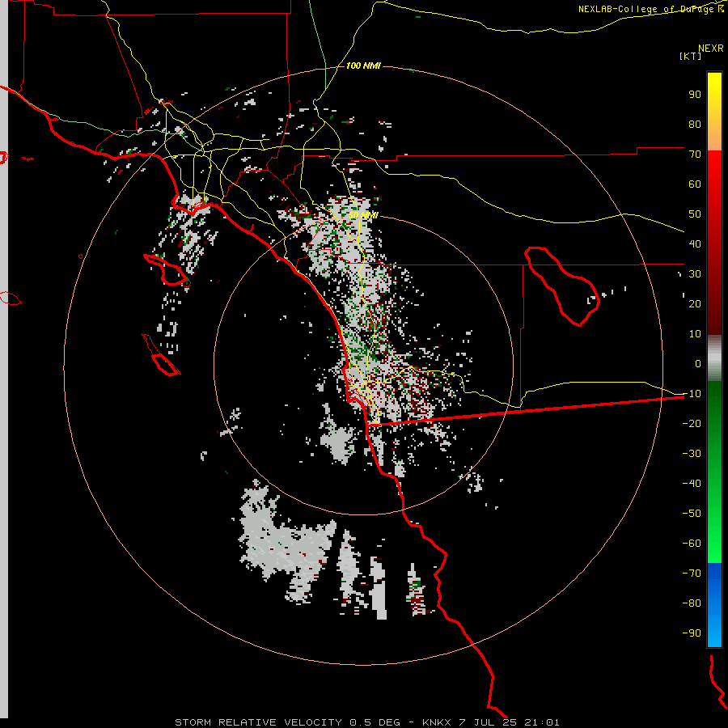Click the -80 value on velocity scale
This screenshot has width=728, height=728.
pos(692,603)
